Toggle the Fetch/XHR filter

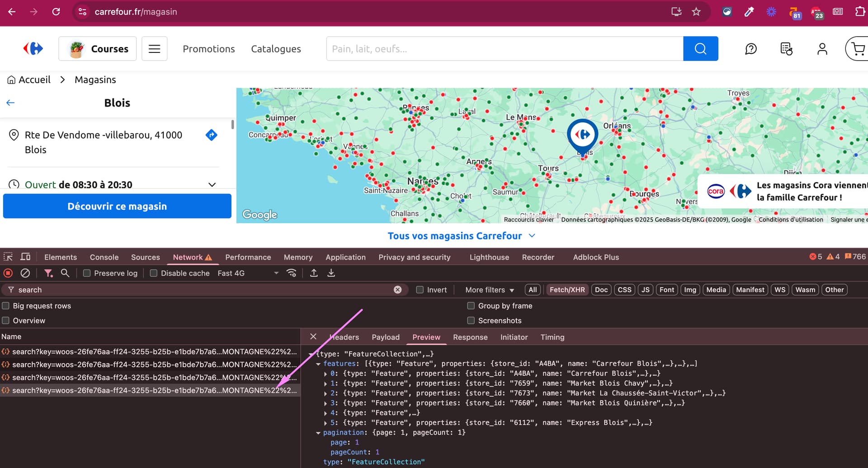pos(567,290)
